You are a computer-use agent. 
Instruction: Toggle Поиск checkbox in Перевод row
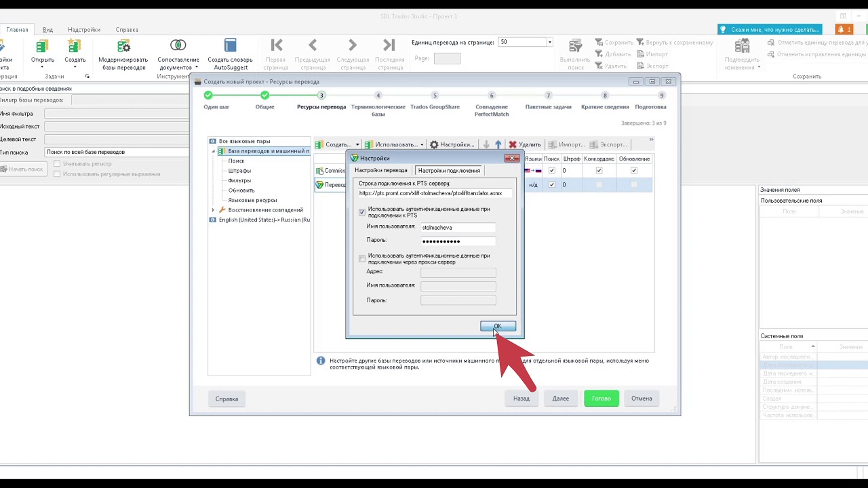(x=551, y=184)
